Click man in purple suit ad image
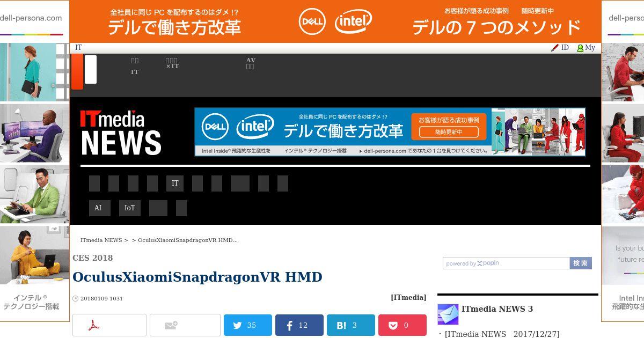644x338 pixels. pos(34,133)
